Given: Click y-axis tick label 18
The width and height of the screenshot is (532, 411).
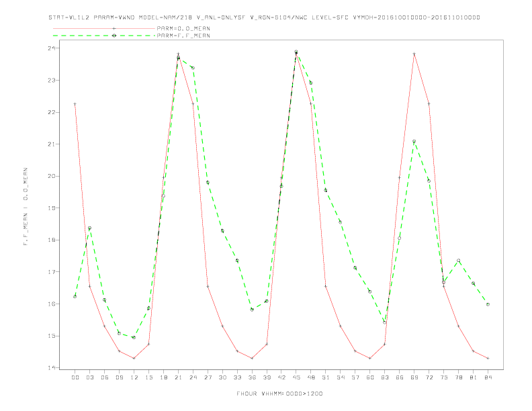Looking at the screenshot, I should 51,240.
